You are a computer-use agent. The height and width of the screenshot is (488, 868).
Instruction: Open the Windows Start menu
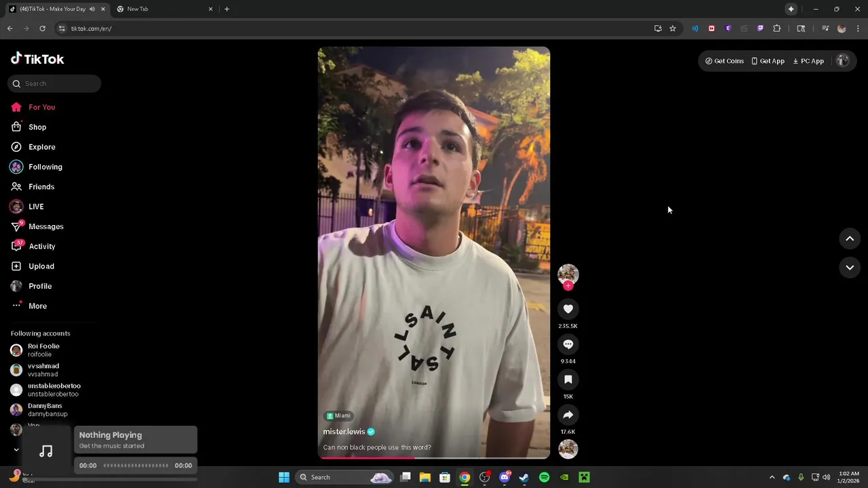(284, 477)
